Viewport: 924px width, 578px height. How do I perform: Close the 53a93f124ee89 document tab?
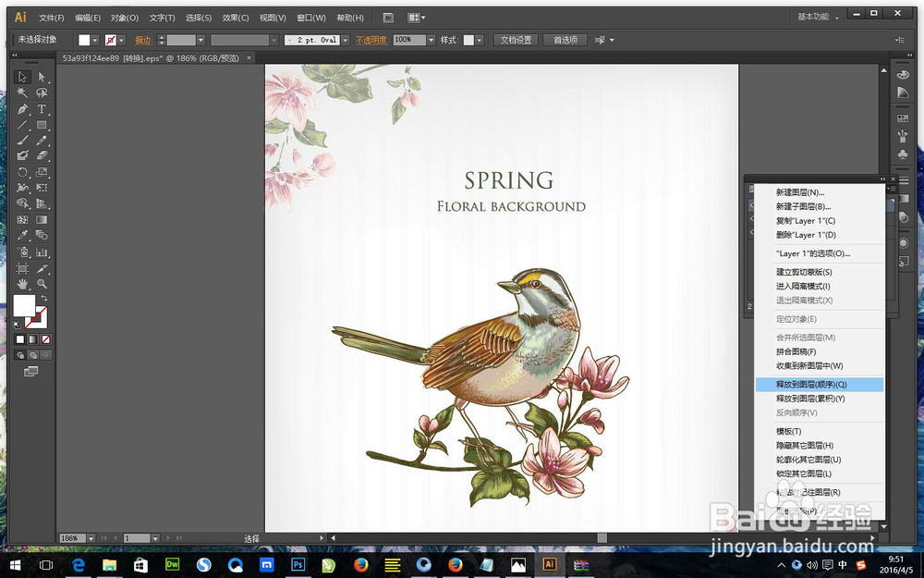(x=249, y=57)
